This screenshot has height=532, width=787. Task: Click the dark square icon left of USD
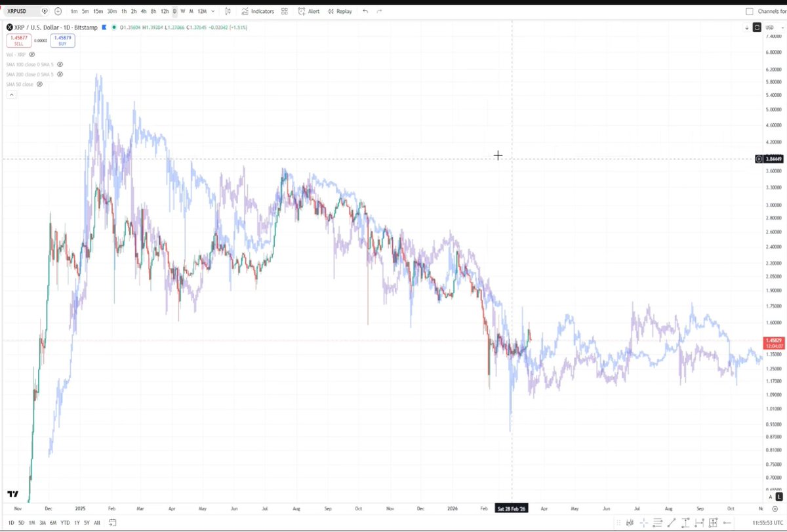pos(757,28)
